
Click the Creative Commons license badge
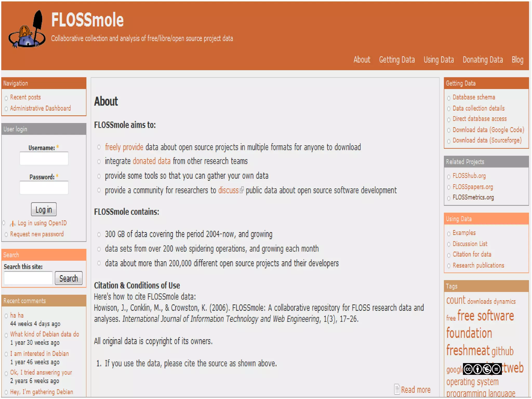click(482, 369)
